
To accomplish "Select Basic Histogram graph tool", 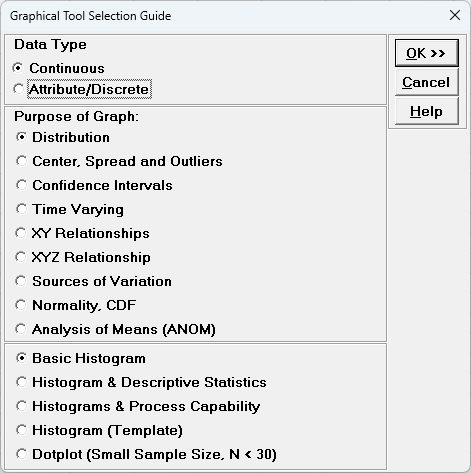I will tap(81, 358).
